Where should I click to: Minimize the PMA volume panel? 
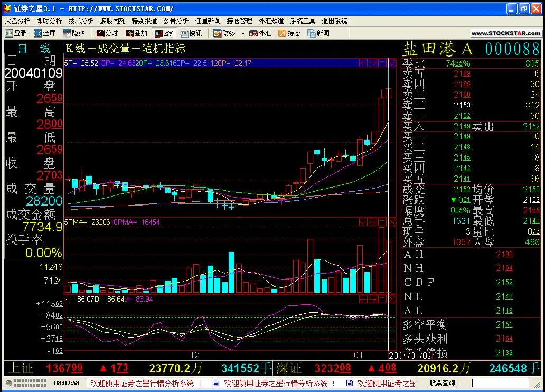[x=382, y=222]
